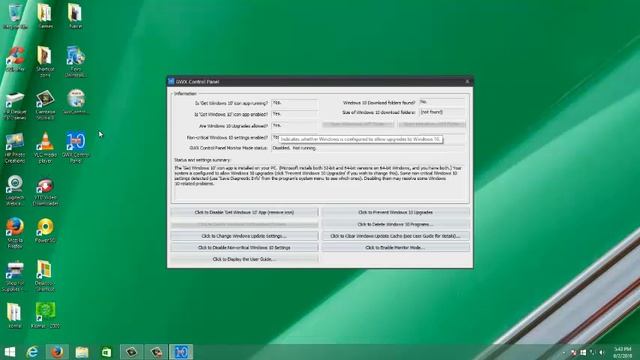Screen dimensions: 640x360
Task: Open the Windows Start button
Action: pyautogui.click(x=10, y=352)
